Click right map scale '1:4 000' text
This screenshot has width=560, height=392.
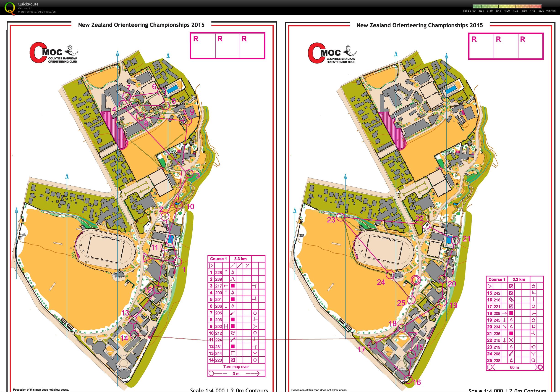[x=493, y=391]
